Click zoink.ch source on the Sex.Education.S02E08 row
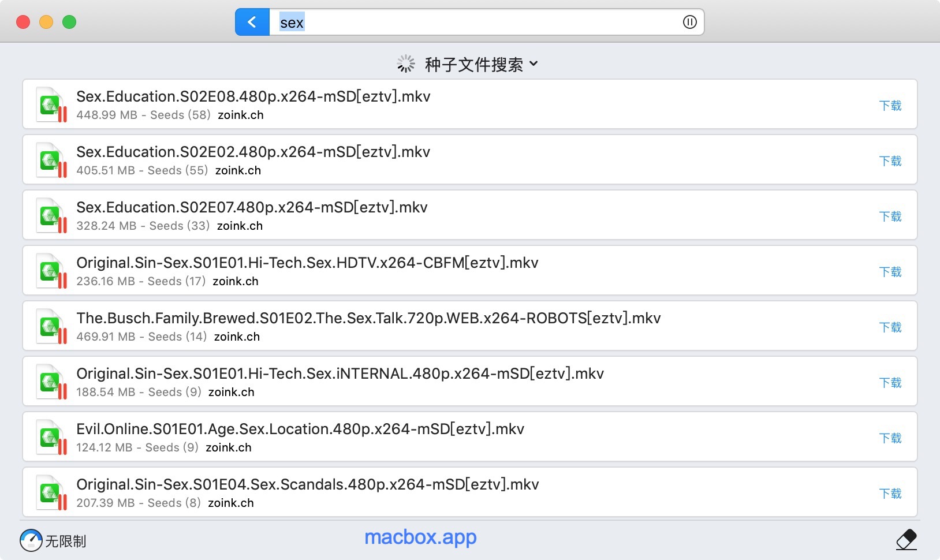940x560 pixels. [x=241, y=115]
